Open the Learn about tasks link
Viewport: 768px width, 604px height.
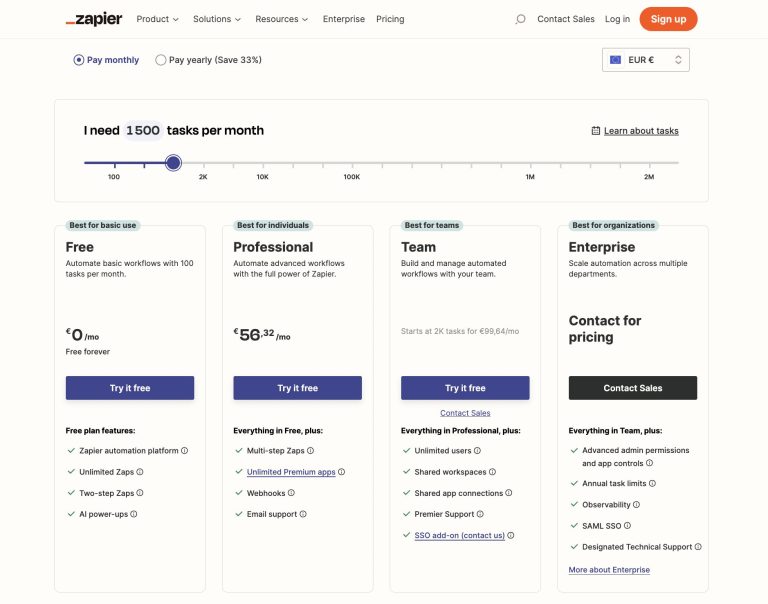641,131
